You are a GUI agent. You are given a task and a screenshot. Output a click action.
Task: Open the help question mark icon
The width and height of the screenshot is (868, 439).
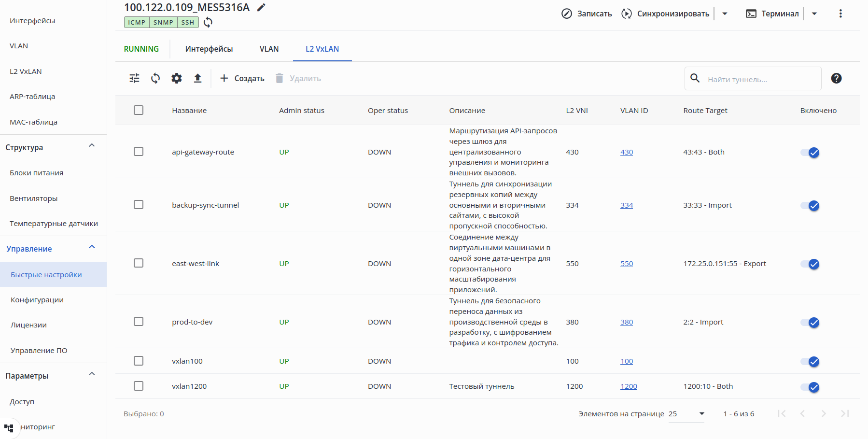(836, 78)
